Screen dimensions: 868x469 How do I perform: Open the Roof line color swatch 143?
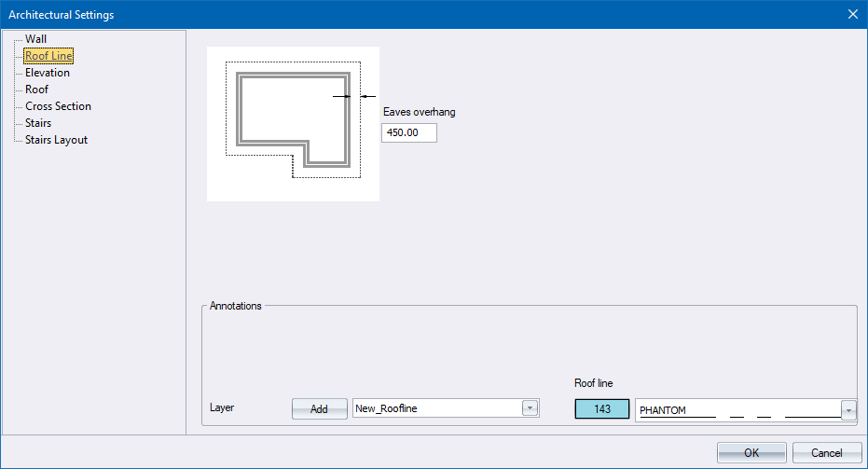pos(601,409)
